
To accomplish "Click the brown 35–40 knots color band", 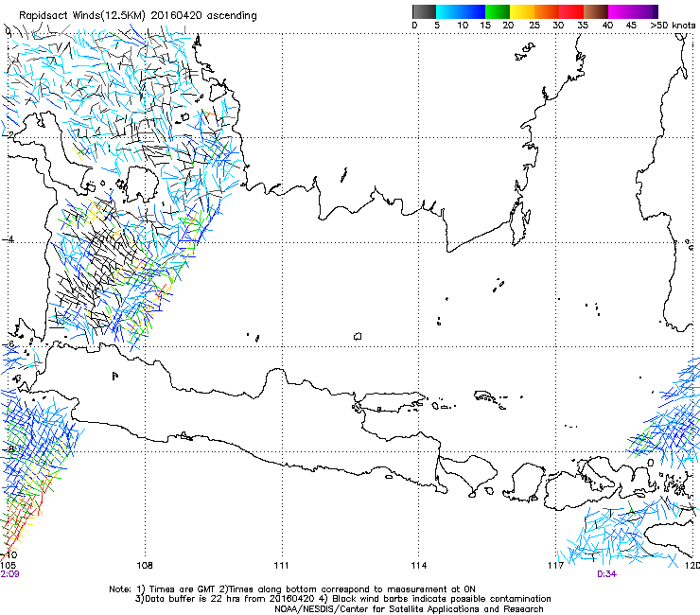I will (596, 11).
